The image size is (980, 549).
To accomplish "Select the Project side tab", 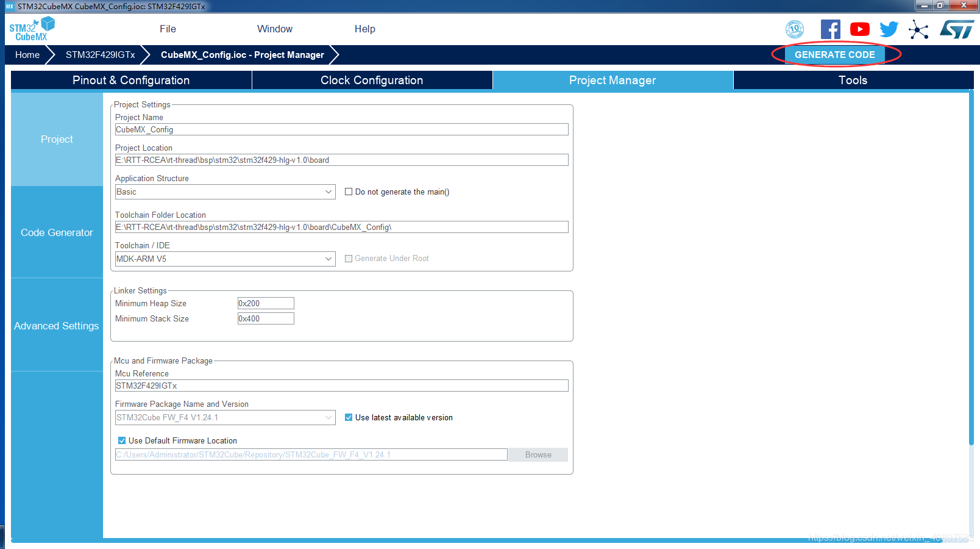I will 57,139.
